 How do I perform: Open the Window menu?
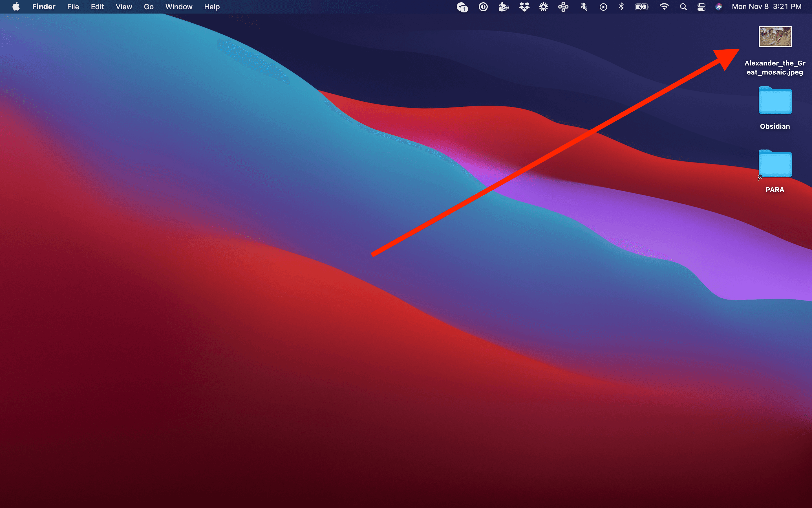179,7
